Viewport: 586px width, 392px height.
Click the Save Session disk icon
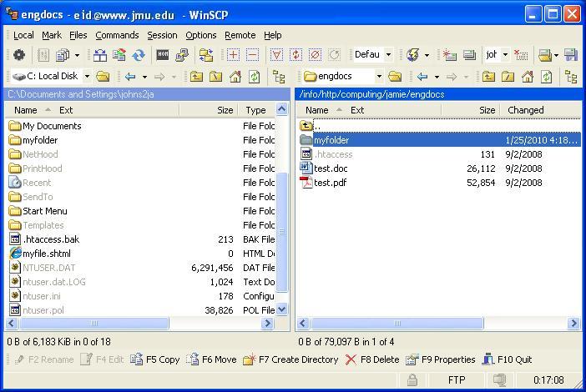[x=571, y=55]
